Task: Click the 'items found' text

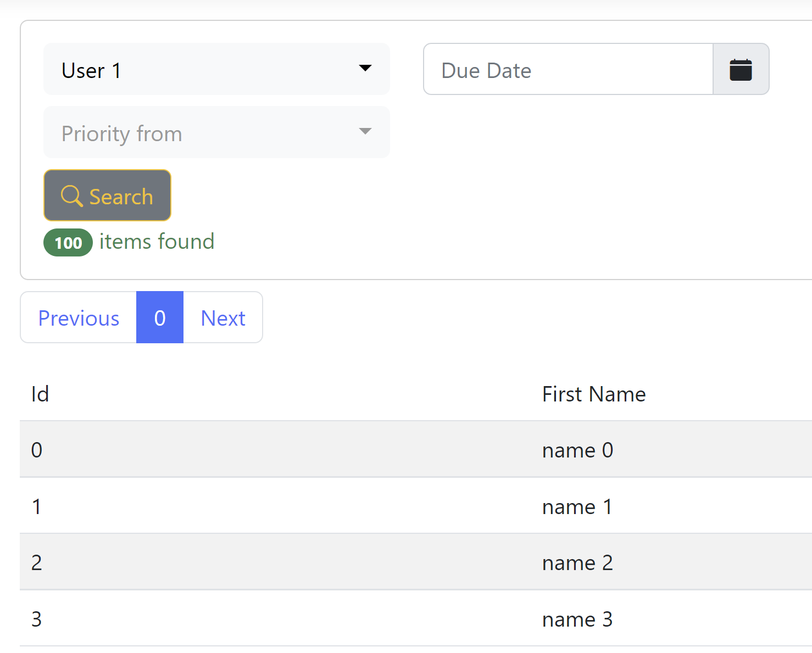Action: (x=157, y=242)
